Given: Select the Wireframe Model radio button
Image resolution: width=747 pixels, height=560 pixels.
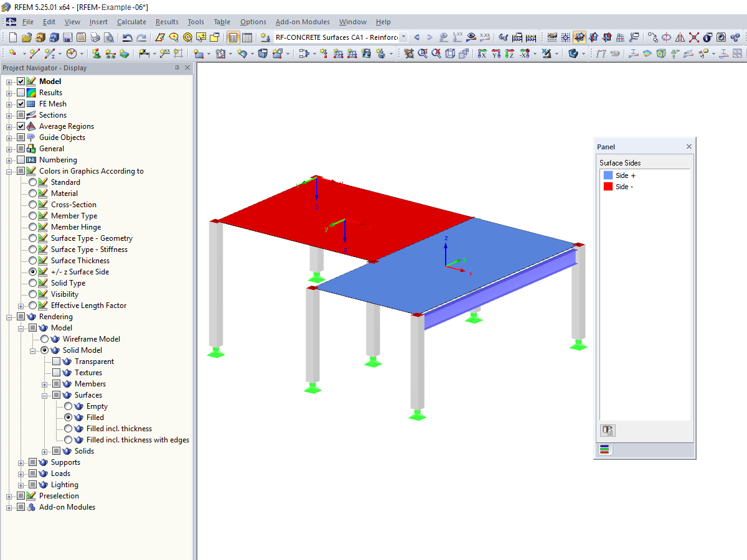Looking at the screenshot, I should [x=44, y=338].
